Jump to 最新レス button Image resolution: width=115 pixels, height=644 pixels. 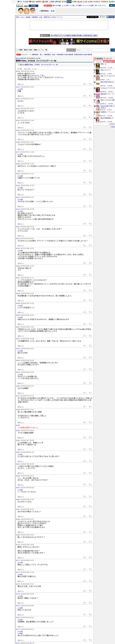(37, 50)
